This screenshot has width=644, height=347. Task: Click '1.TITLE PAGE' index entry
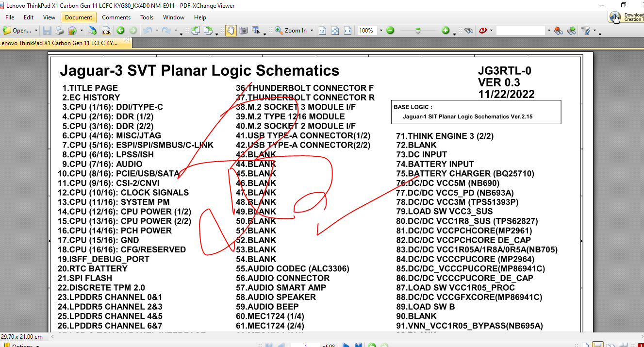click(x=90, y=88)
